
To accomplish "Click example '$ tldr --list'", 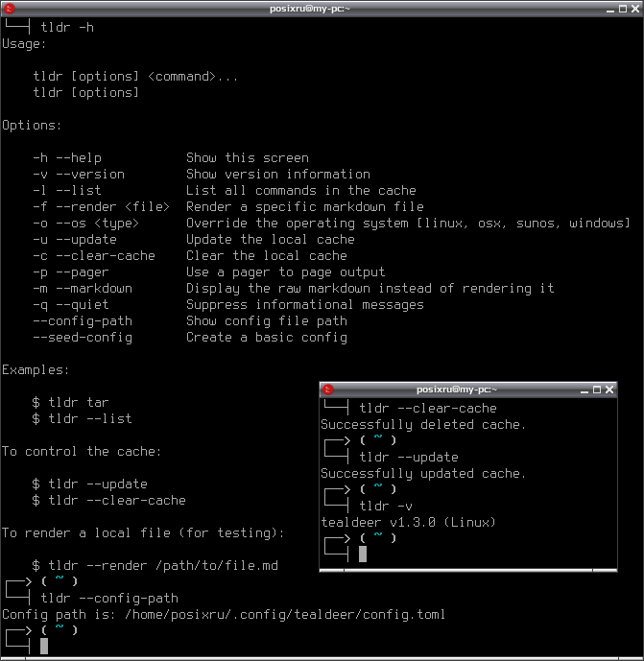I will click(82, 419).
